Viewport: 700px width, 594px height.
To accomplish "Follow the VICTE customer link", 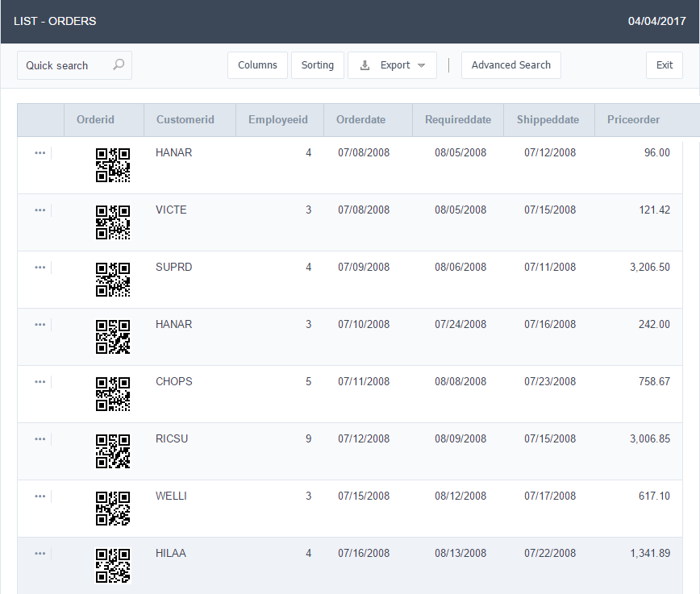I will click(171, 210).
